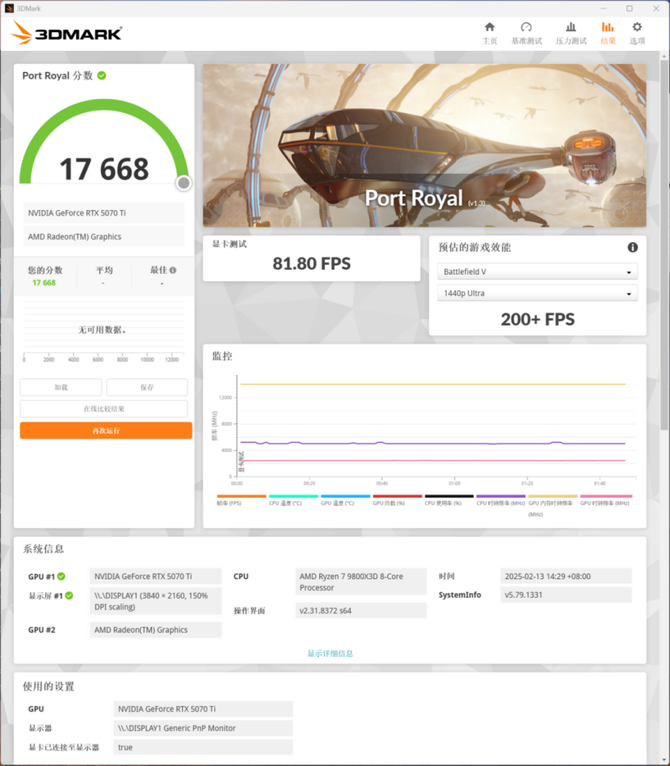Screen dimensions: 670x766
Task: Click the green check beside Display #1
Action: [69, 596]
